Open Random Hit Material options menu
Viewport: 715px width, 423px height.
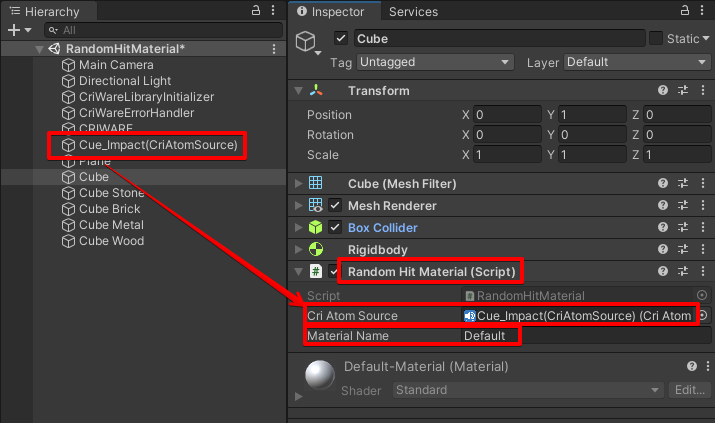pyautogui.click(x=703, y=271)
